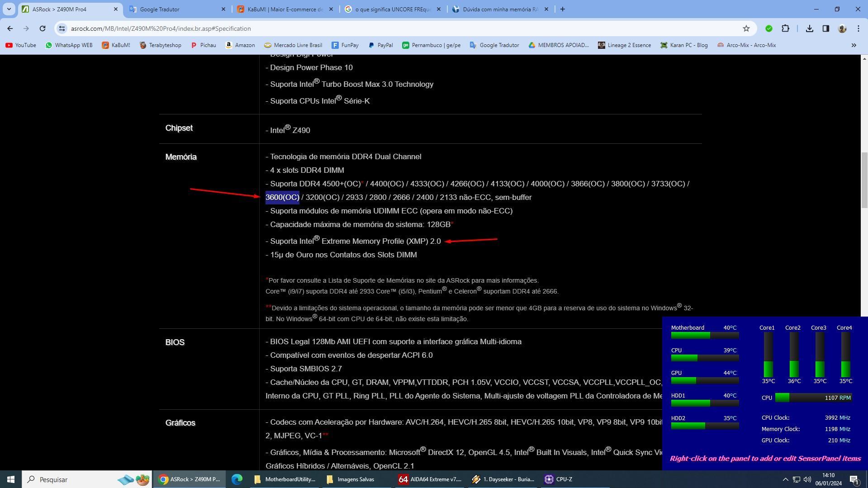Select the ASRock Z490M Pro4 tab
This screenshot has height=488, width=868.
[x=70, y=9]
